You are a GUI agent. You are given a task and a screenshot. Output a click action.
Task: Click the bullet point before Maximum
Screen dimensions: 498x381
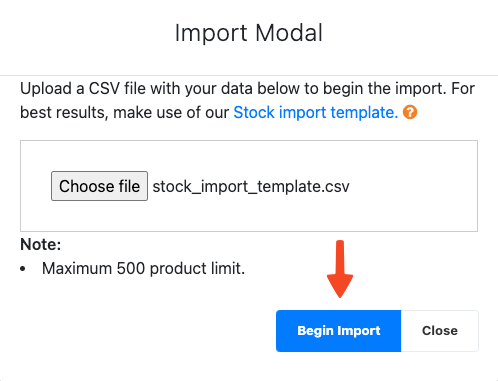[x=23, y=269]
